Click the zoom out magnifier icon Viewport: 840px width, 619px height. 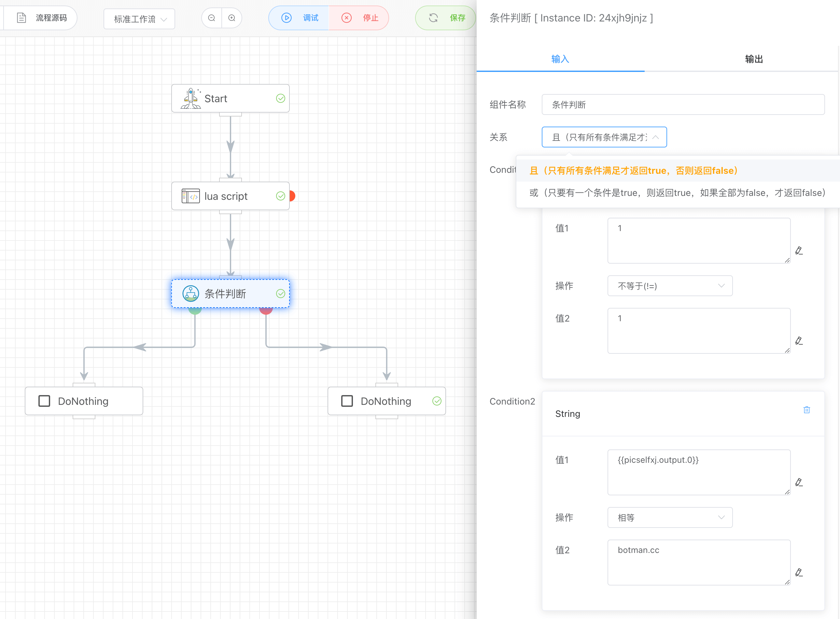pyautogui.click(x=211, y=18)
